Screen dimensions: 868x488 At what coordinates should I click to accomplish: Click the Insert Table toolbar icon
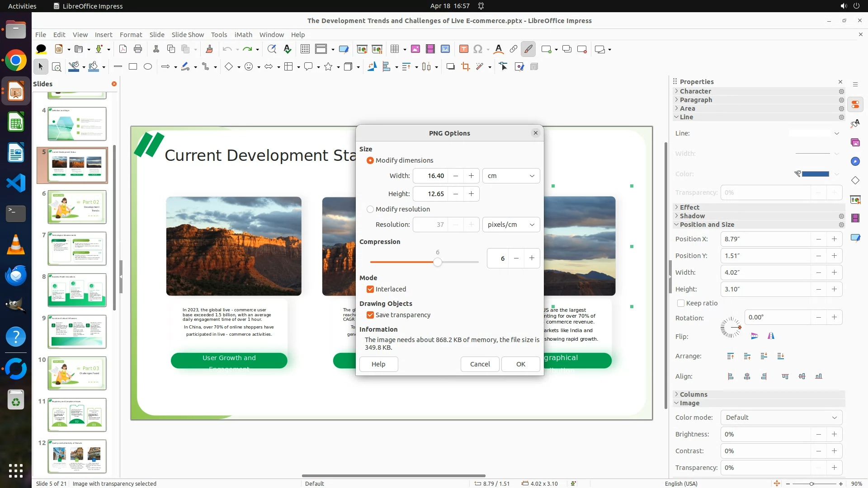pyautogui.click(x=395, y=49)
